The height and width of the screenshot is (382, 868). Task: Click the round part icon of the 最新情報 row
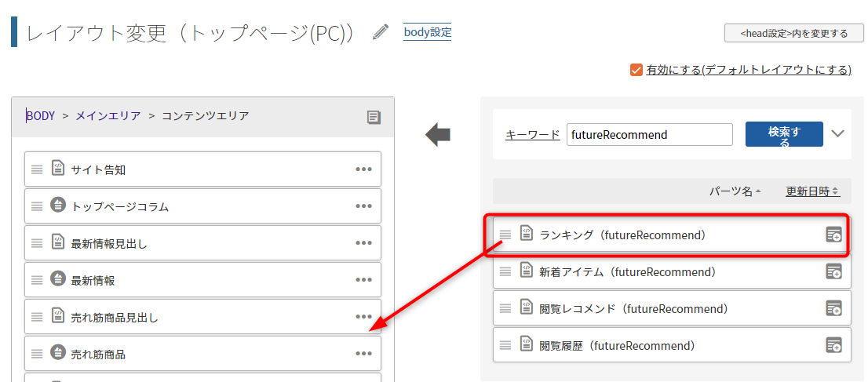point(58,278)
